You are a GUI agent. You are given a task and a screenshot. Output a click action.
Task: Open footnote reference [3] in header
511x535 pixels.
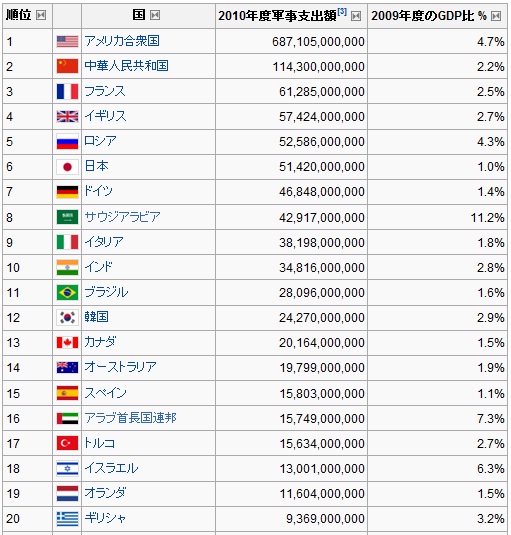pyautogui.click(x=342, y=12)
